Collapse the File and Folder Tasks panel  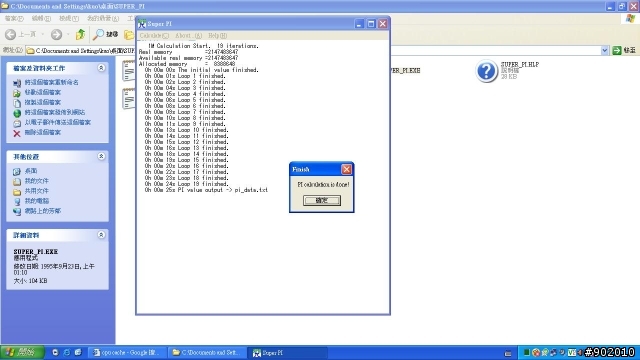[101, 68]
